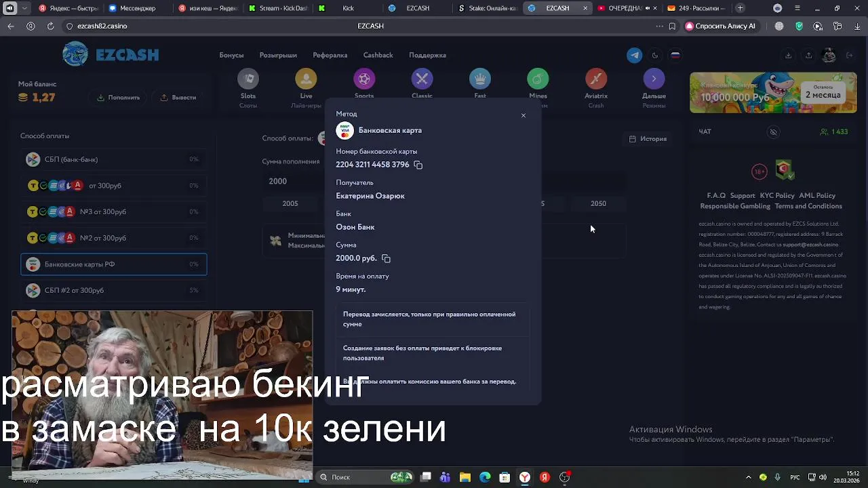Open Microsoft Store from taskbar
The height and width of the screenshot is (488, 868).
[x=505, y=477]
